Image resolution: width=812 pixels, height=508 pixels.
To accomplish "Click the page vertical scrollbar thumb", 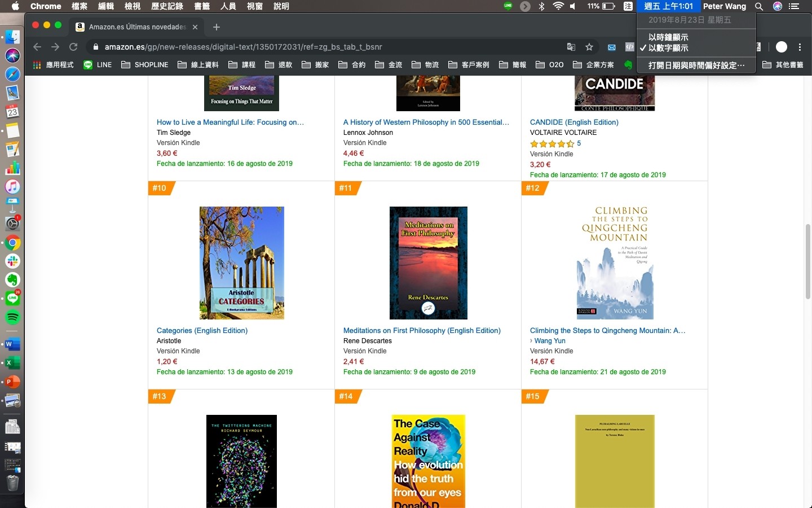I will [807, 261].
